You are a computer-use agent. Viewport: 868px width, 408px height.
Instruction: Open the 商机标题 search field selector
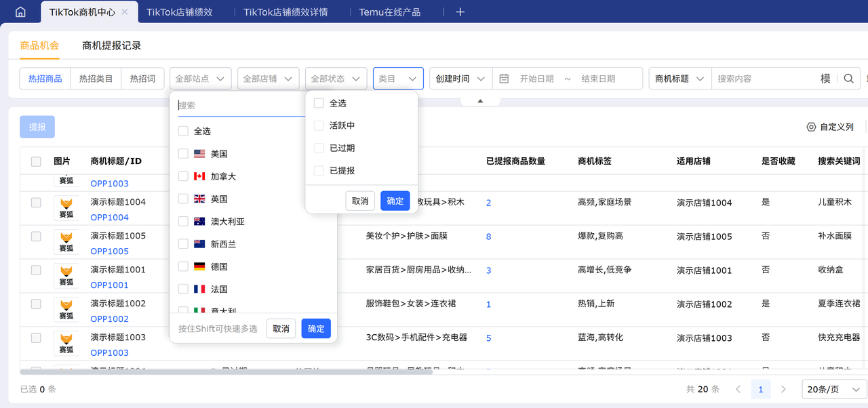click(x=680, y=79)
